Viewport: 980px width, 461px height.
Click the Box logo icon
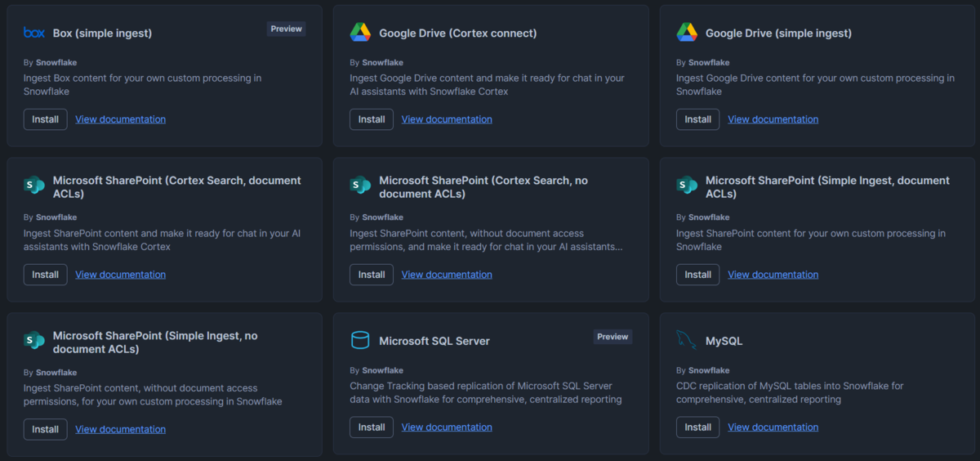click(x=33, y=33)
